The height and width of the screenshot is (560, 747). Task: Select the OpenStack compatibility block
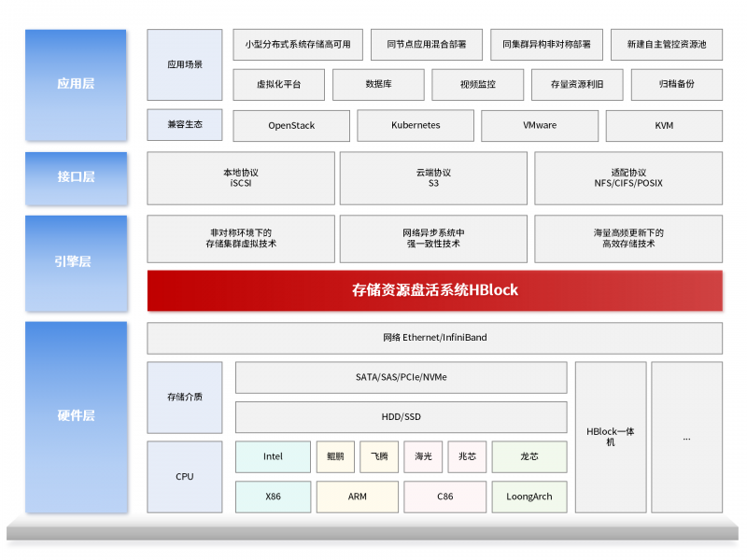tap(290, 125)
